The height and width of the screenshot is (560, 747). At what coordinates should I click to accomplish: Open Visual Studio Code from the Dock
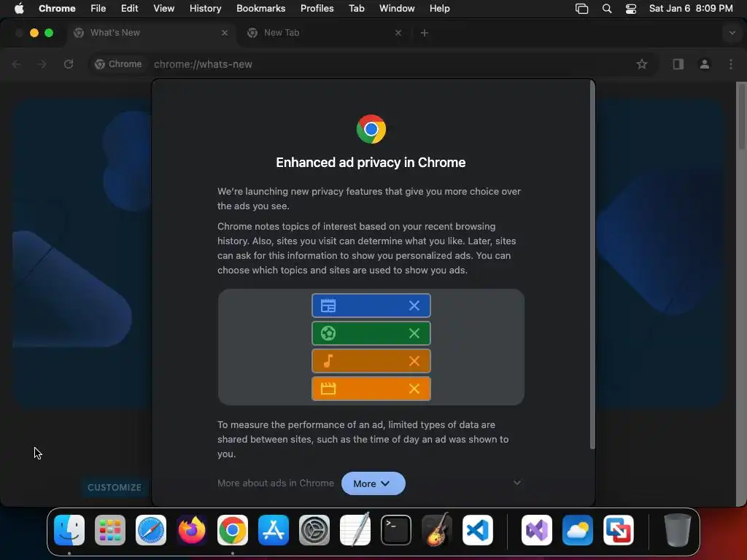(478, 530)
